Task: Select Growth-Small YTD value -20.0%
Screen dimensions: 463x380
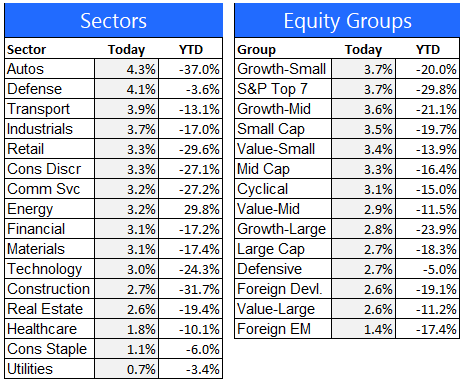Action: coord(428,69)
